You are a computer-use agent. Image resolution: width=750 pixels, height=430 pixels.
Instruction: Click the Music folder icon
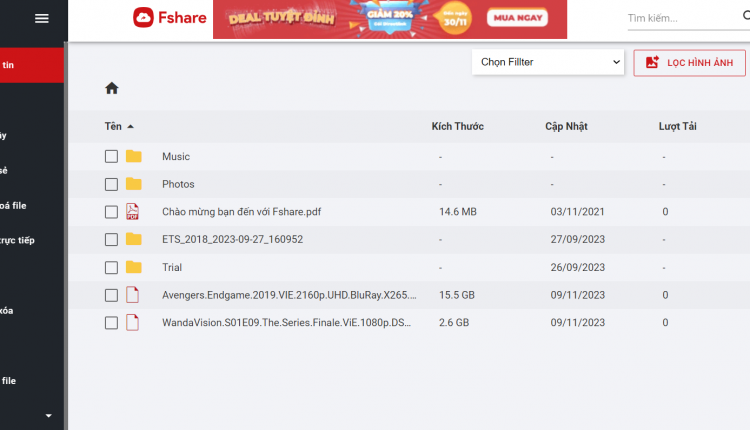[133, 156]
